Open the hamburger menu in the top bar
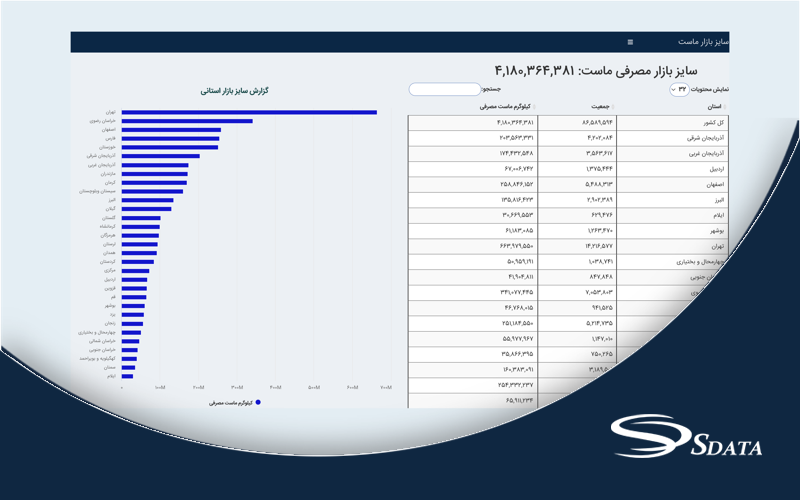This screenshot has height=500, width=800. point(630,42)
